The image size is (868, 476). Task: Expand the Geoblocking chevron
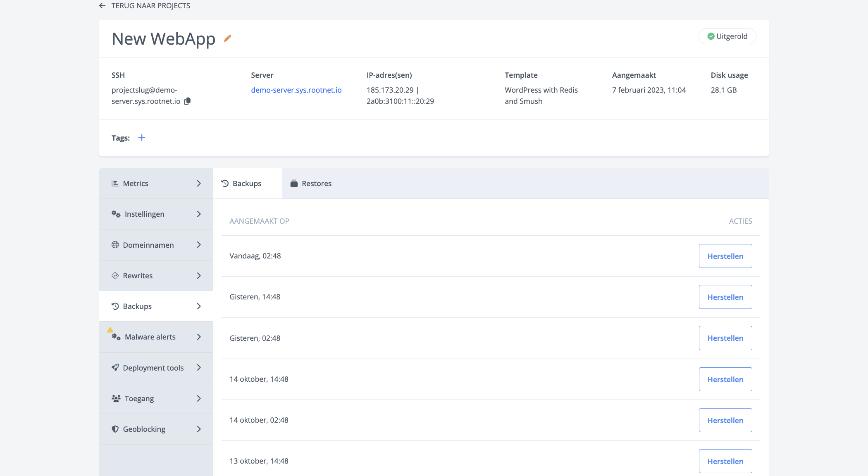click(199, 429)
